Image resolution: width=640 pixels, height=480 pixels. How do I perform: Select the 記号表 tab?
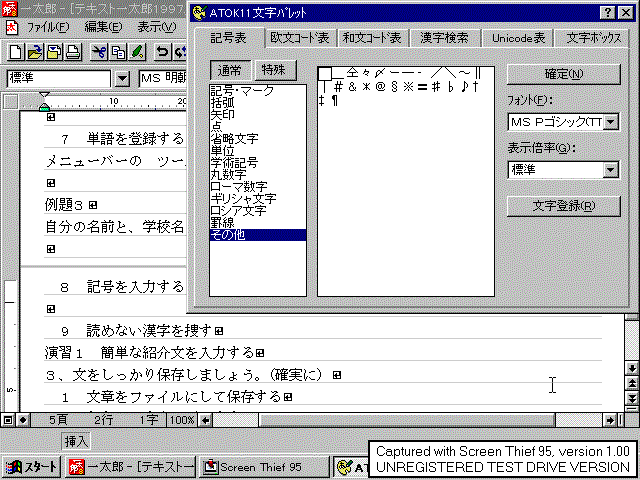pyautogui.click(x=229, y=38)
